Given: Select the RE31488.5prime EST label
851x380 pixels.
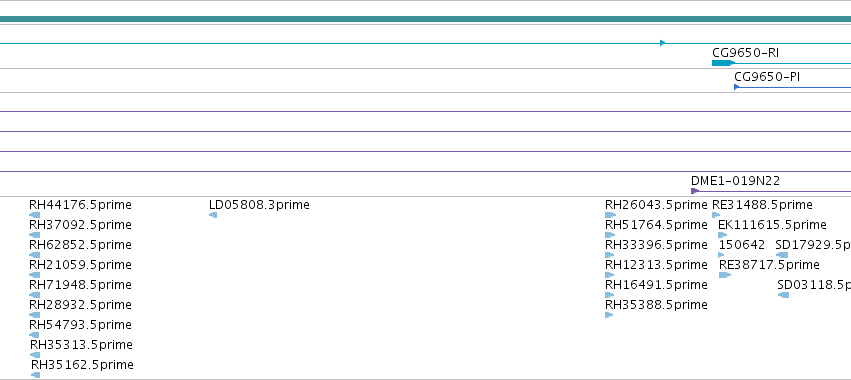Looking at the screenshot, I should (x=762, y=205).
